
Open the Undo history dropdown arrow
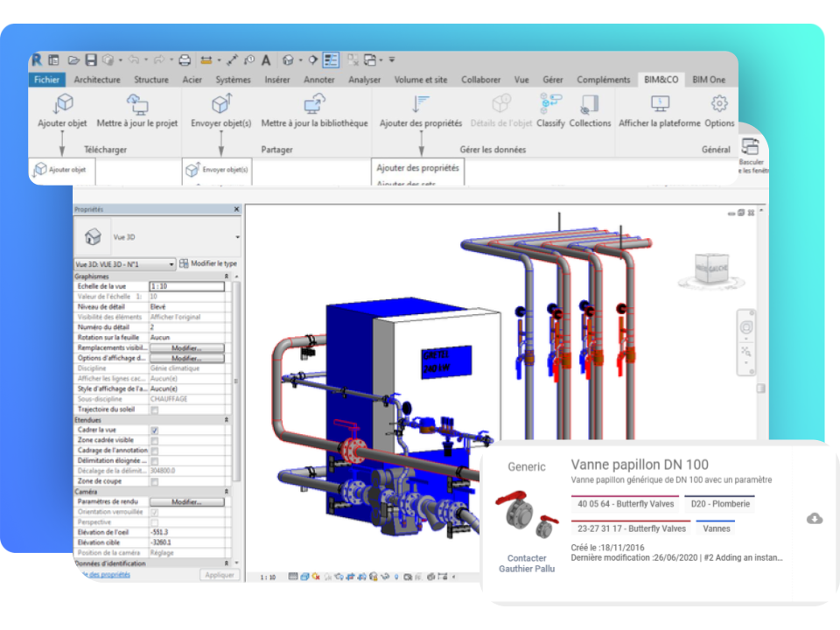[146, 60]
